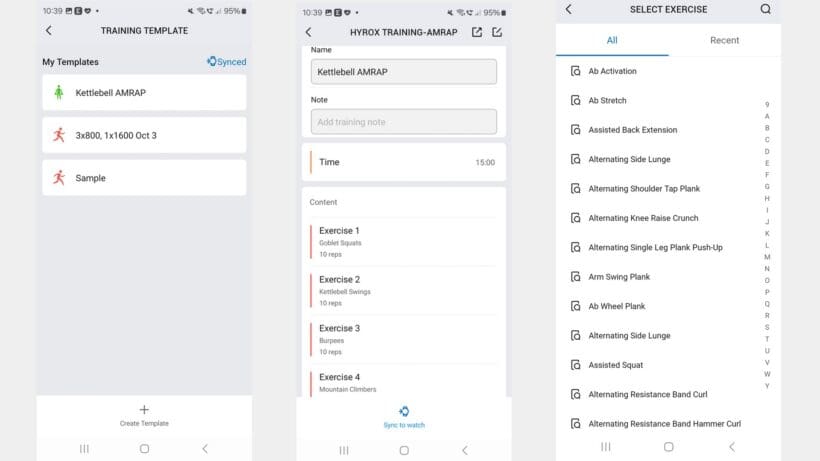Image resolution: width=820 pixels, height=461 pixels.
Task: Click the Name field containing Kettlebell AMRAP
Action: [x=404, y=72]
